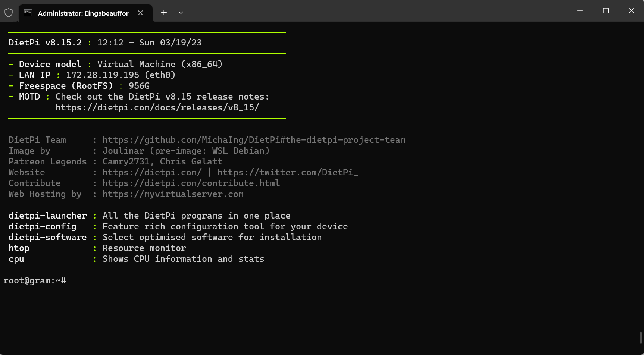Open the dietpi.com/contribute.html link
644x355 pixels.
point(191,183)
